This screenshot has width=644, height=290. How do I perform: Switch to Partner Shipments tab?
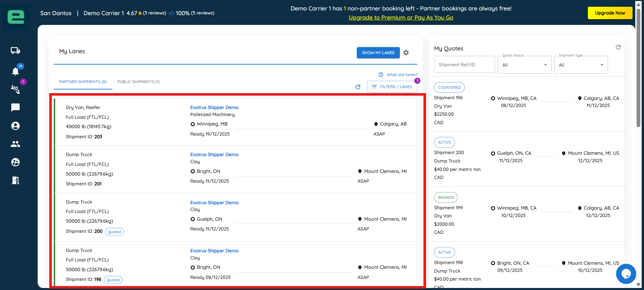coord(83,82)
